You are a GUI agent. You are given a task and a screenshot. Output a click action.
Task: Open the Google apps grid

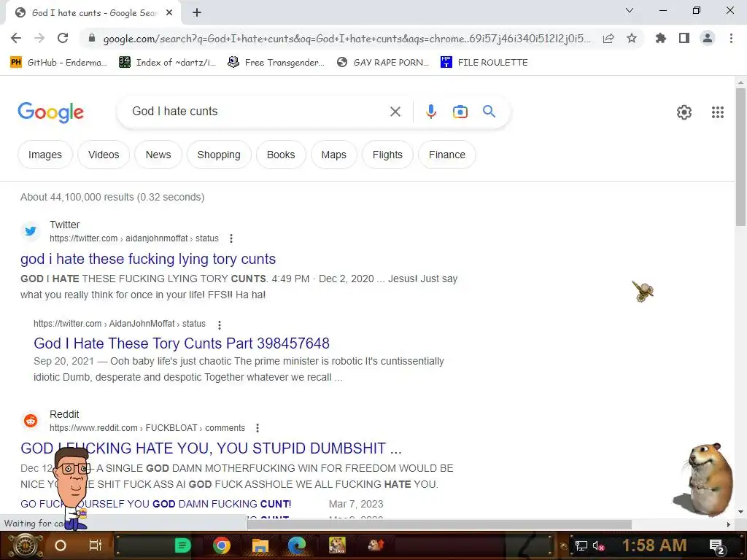click(x=718, y=112)
